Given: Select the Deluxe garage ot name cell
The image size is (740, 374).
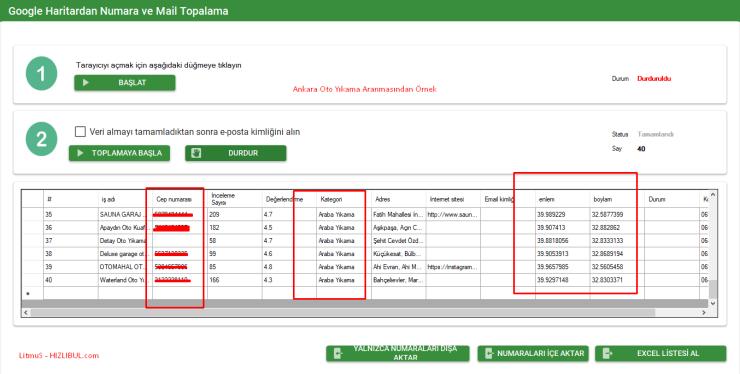Looking at the screenshot, I should pos(125,254).
